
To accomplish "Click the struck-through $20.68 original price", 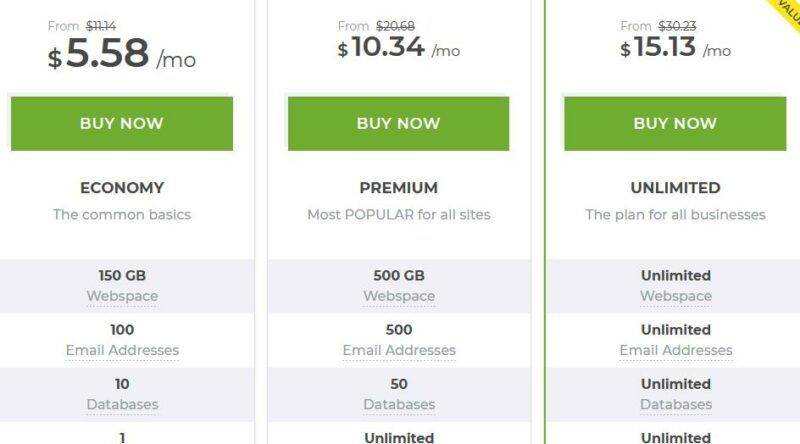I will pyautogui.click(x=395, y=26).
